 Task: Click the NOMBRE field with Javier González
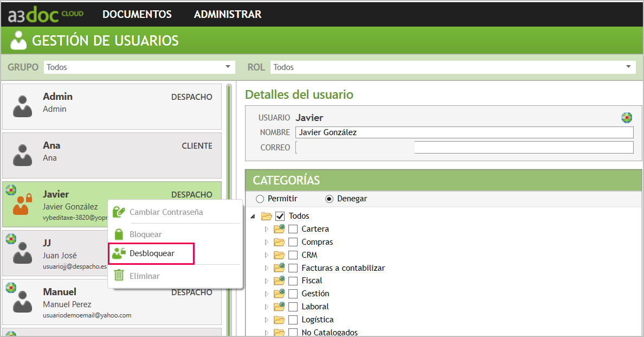(464, 132)
